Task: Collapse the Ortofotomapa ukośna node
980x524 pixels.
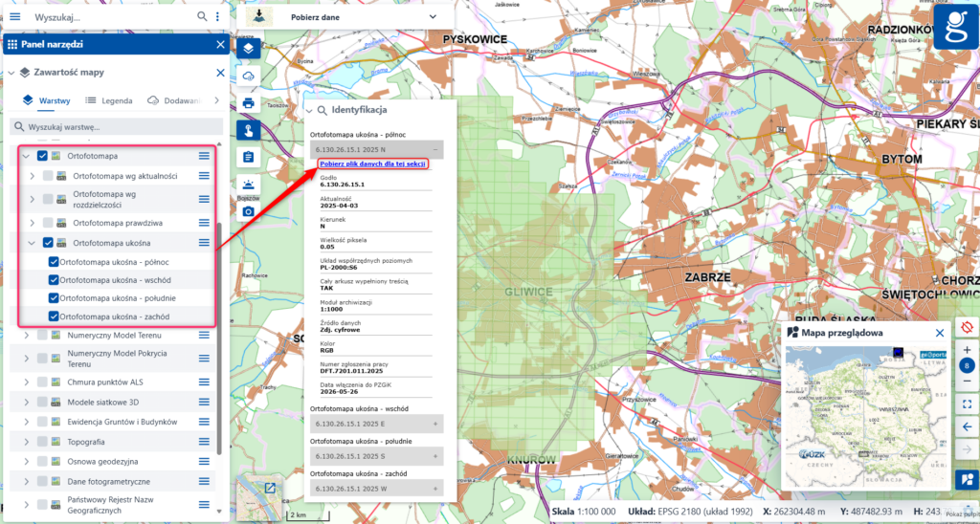Action: click(x=32, y=242)
